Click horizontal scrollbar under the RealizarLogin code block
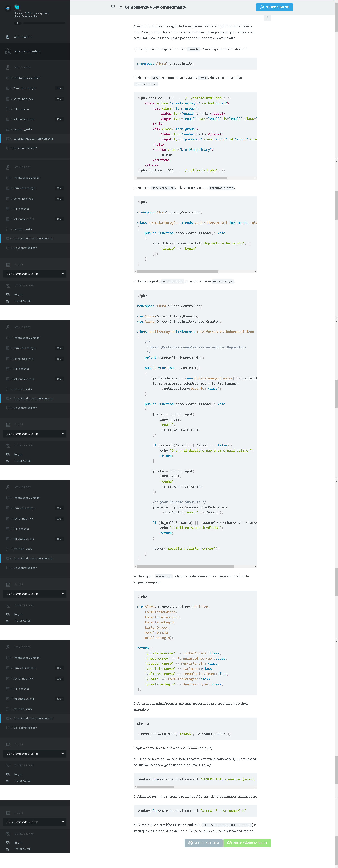 [185, 566]
